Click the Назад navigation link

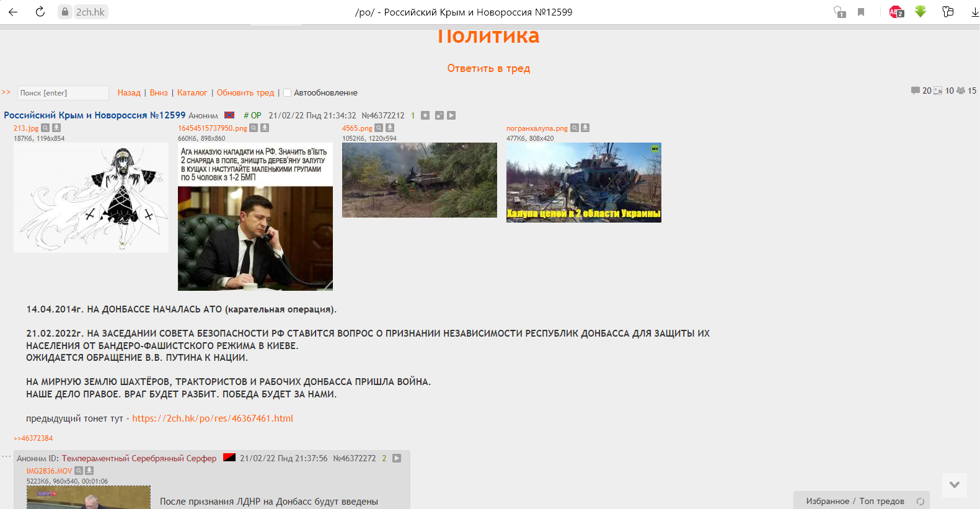pyautogui.click(x=129, y=92)
